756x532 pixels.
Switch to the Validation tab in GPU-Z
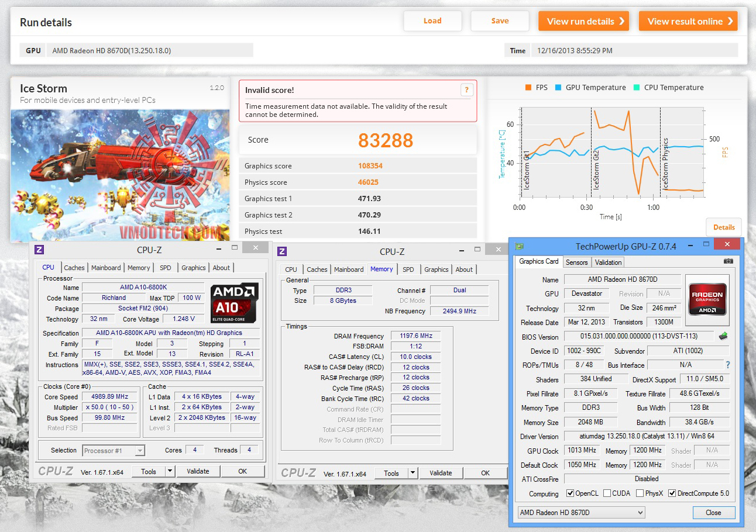(609, 262)
